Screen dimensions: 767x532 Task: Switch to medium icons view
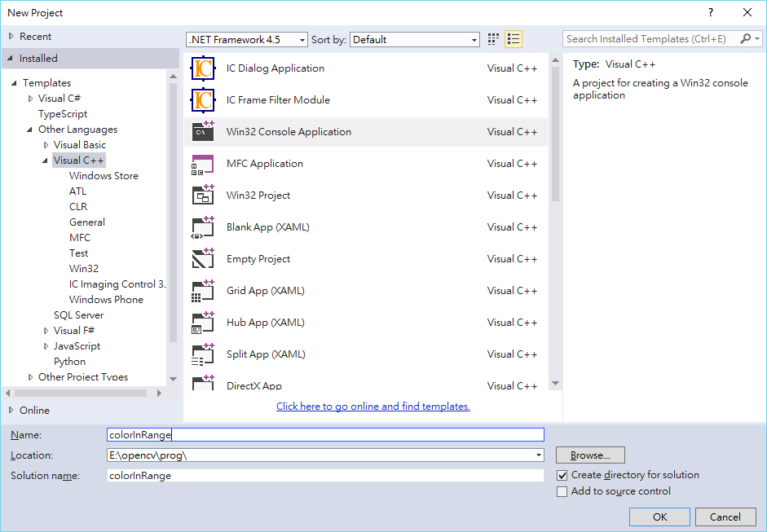click(x=493, y=39)
